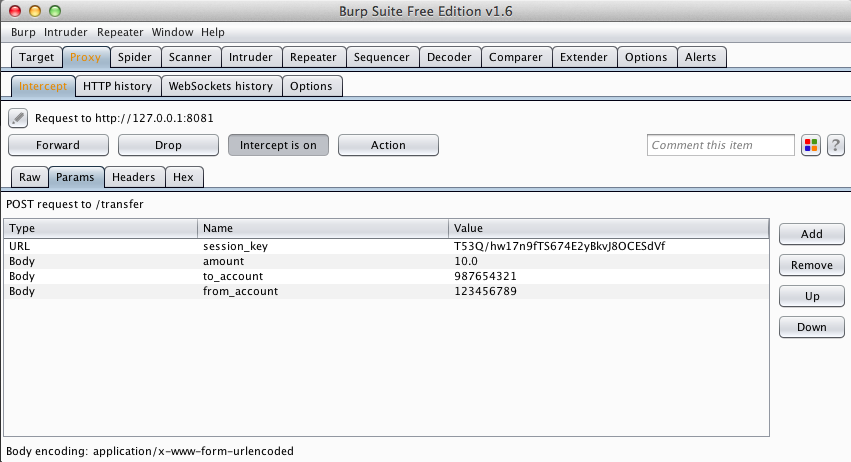Screen dimensions: 851x462
Task: Switch to the Spider tab
Action: pos(135,57)
